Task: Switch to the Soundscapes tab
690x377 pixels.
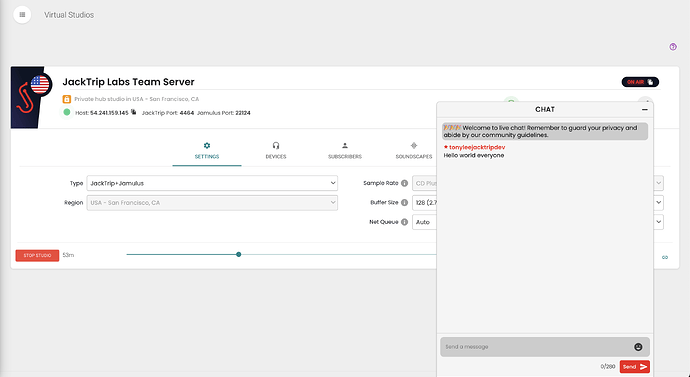Action: (414, 151)
